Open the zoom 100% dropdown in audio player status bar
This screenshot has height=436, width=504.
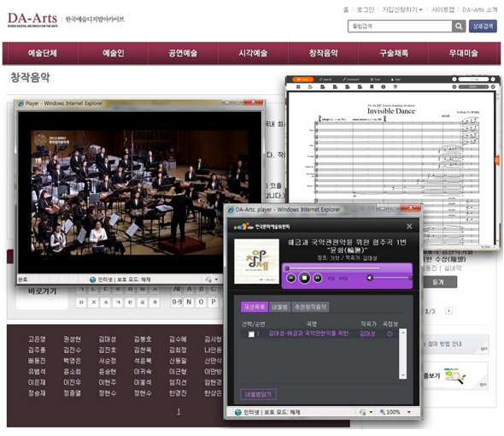click(x=409, y=412)
